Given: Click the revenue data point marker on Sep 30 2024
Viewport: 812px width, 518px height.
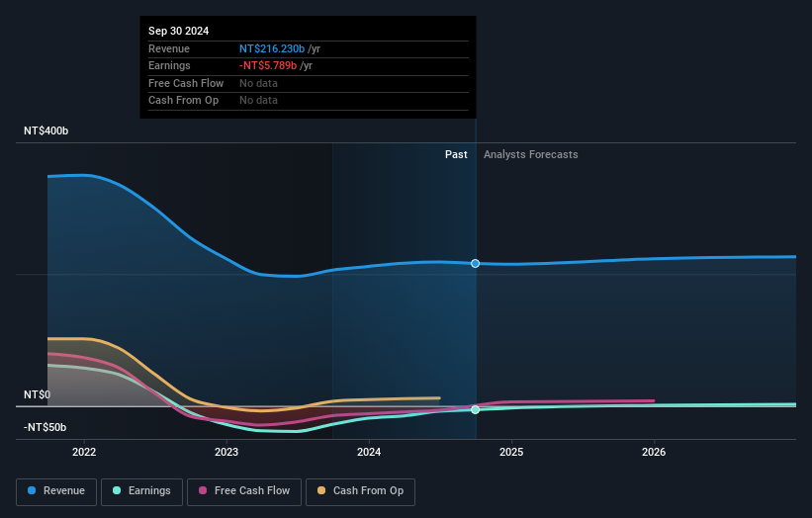Looking at the screenshot, I should [x=475, y=263].
